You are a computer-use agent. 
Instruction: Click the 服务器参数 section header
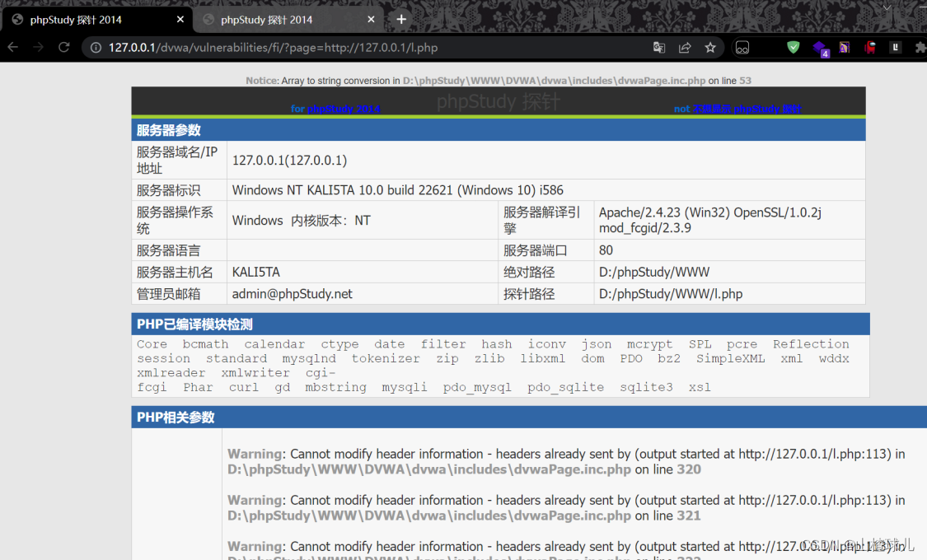click(499, 130)
